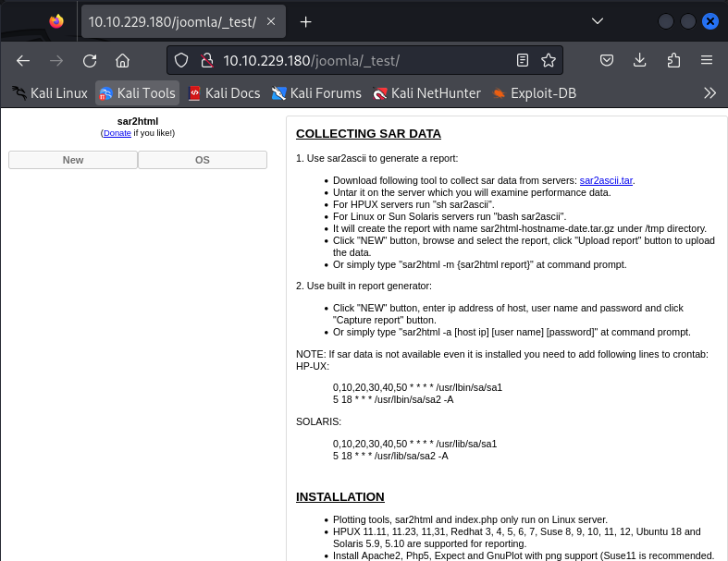This screenshot has width=728, height=561.
Task: Select the active browser tab
Action: [183, 21]
